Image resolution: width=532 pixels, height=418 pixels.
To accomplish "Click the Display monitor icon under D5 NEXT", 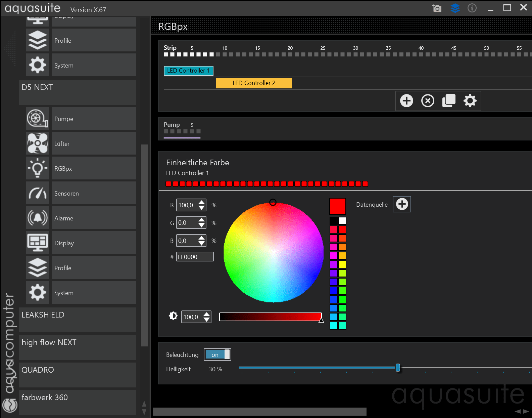I will click(38, 243).
